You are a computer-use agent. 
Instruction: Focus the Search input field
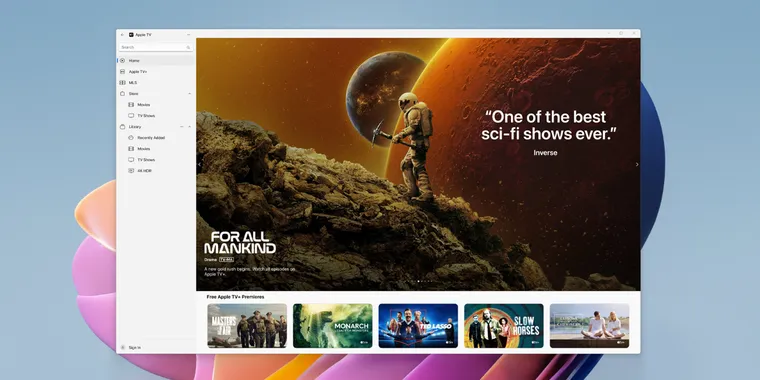coord(156,48)
